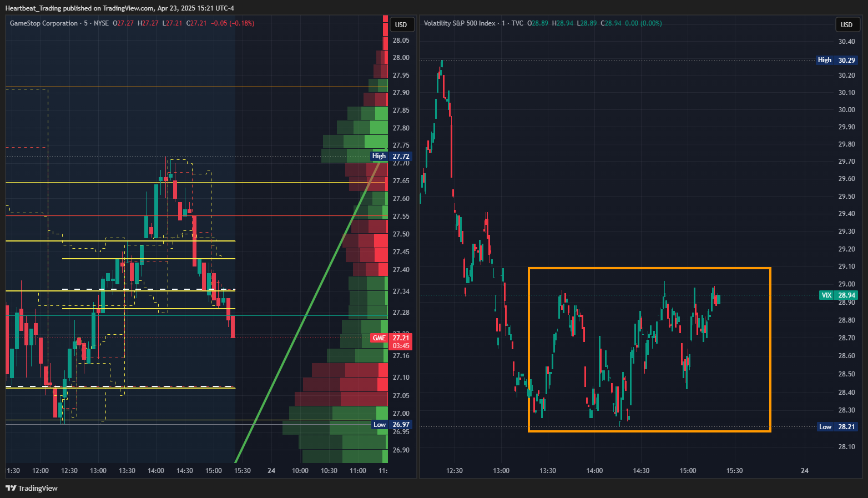Click 14:00 on GameStop time axis
Image resolution: width=868 pixels, height=498 pixels.
pyautogui.click(x=156, y=471)
